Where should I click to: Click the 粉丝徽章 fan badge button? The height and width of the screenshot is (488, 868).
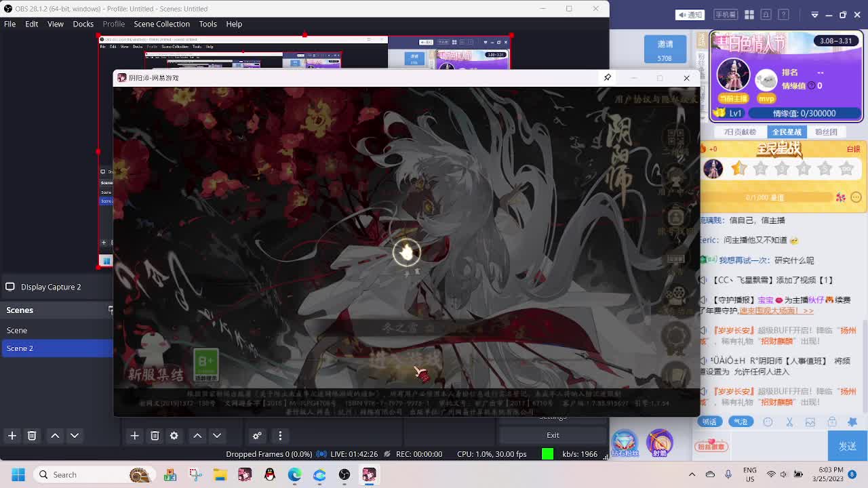coord(711,445)
